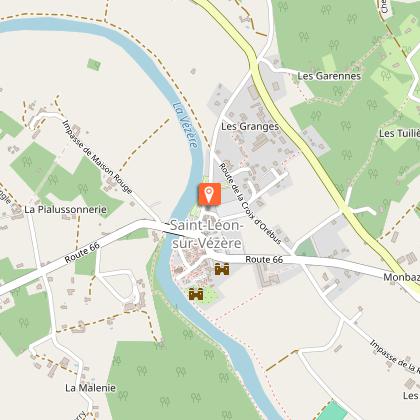Click the Impasse de Maison Rouge label

(97, 157)
